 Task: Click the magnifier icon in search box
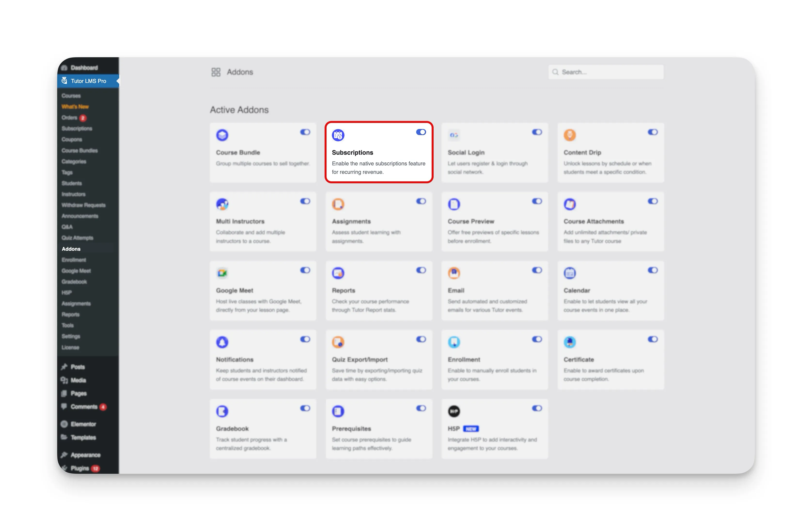click(555, 72)
